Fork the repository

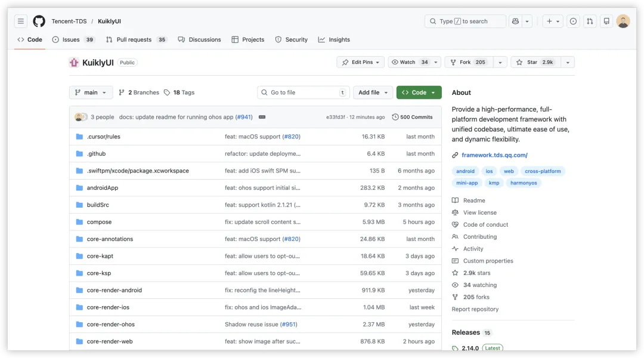[469, 62]
